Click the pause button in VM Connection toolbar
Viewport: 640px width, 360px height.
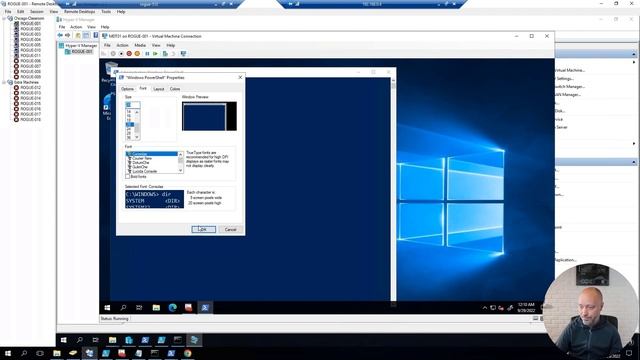(147, 53)
